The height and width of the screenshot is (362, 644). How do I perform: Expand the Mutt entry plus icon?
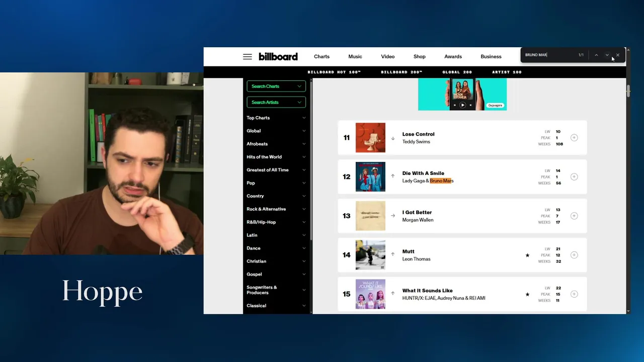pos(574,255)
